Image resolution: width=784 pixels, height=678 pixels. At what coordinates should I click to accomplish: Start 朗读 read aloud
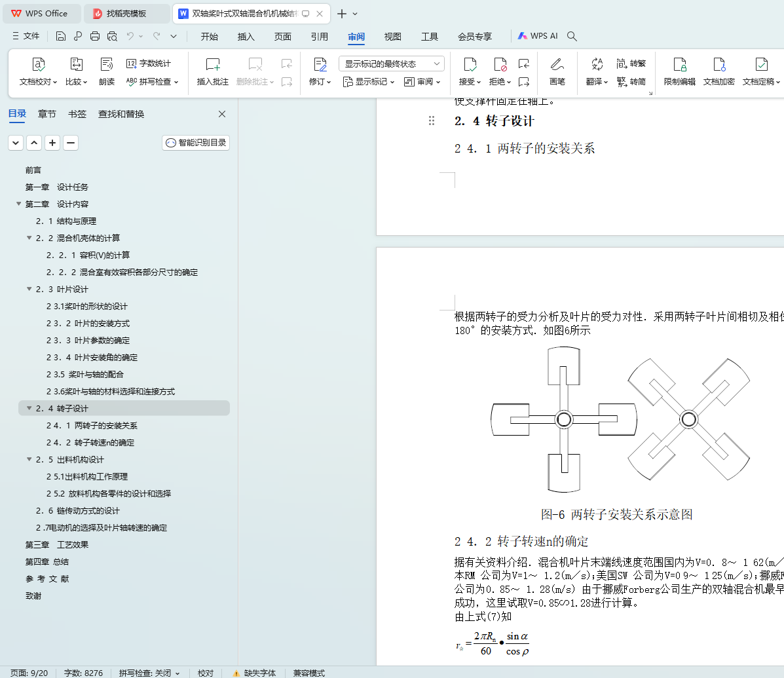click(x=107, y=71)
